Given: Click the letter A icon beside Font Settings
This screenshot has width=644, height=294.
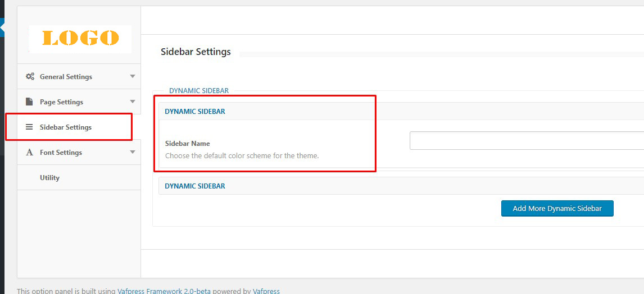Looking at the screenshot, I should coord(30,153).
